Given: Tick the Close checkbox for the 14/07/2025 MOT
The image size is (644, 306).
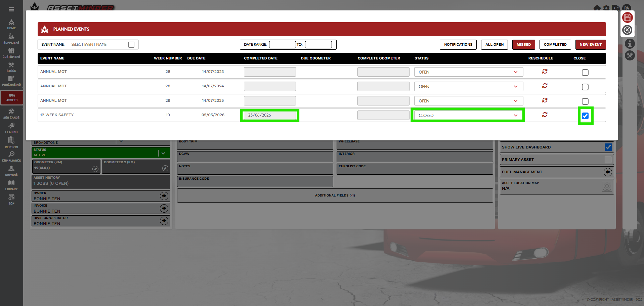Looking at the screenshot, I should [x=585, y=101].
